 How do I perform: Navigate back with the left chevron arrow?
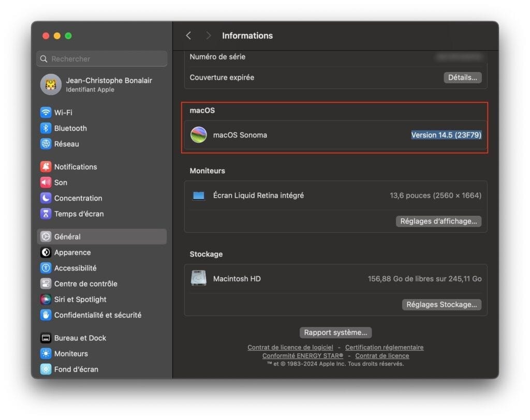click(188, 35)
